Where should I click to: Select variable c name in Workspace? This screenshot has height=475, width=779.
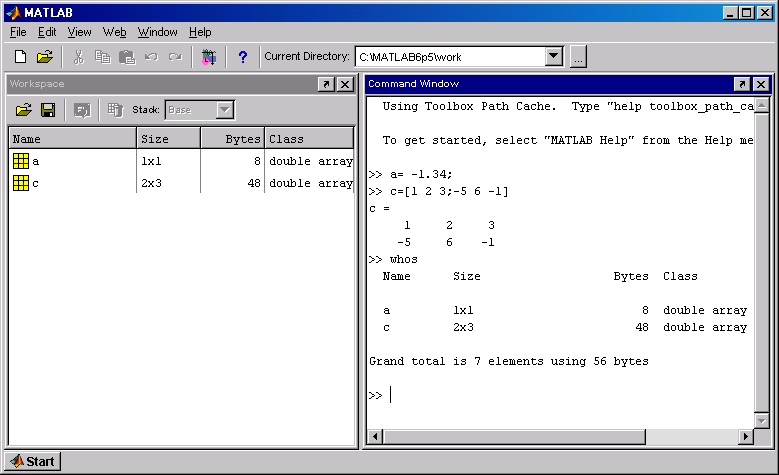click(x=35, y=183)
